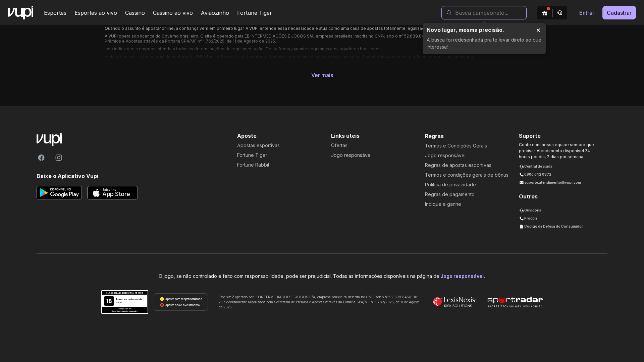
Task: Open the Indique e ganhe link
Action: pos(443,204)
